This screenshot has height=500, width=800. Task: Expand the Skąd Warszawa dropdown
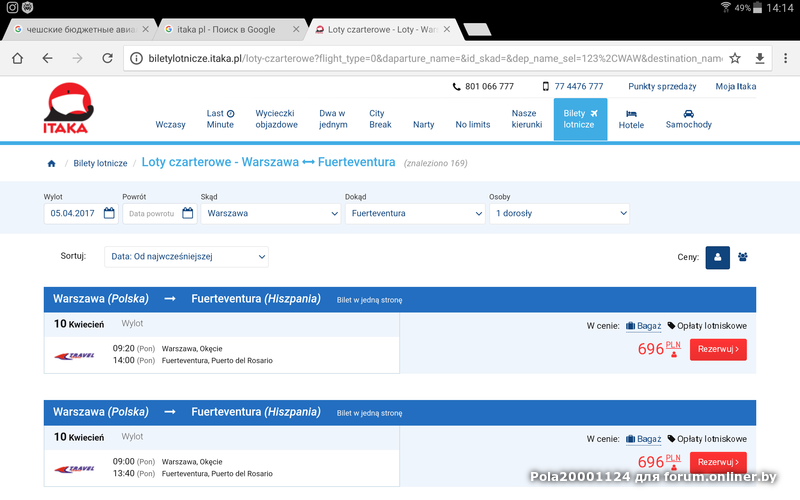click(x=270, y=213)
